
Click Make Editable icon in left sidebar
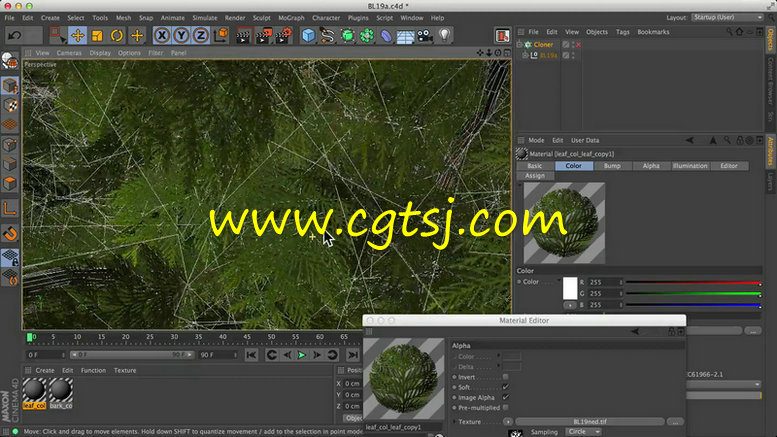click(9, 61)
